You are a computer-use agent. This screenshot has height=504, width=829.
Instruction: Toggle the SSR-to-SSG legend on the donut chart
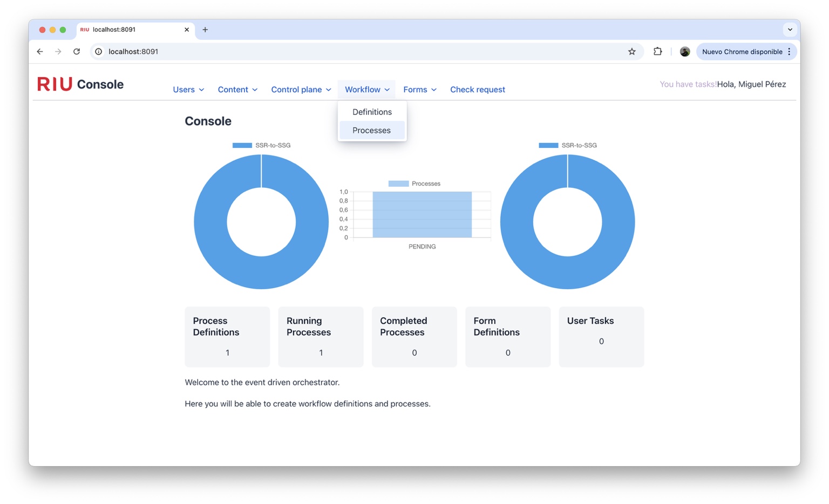pos(261,145)
